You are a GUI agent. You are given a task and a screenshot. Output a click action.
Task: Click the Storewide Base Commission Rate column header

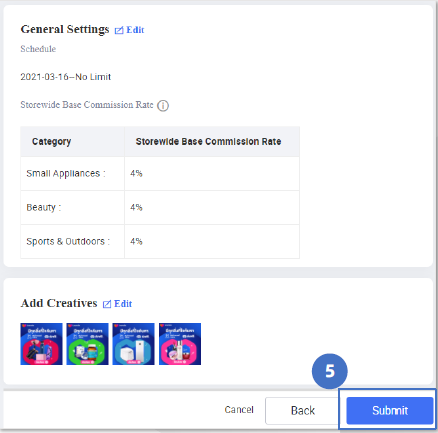(208, 142)
